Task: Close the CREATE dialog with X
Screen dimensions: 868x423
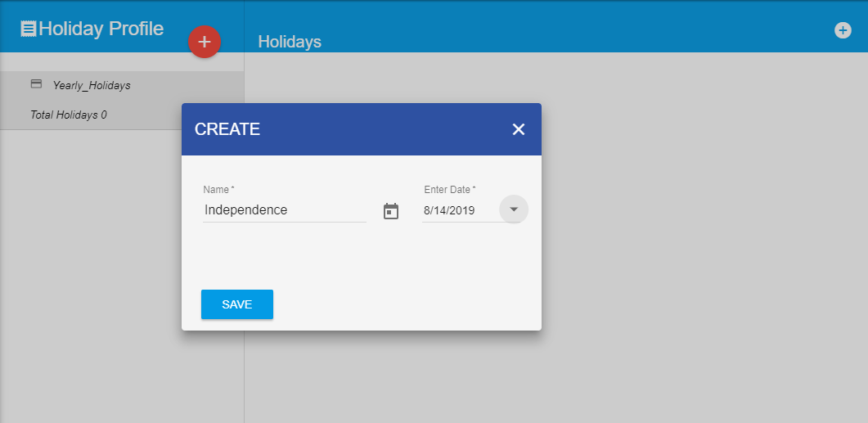Action: tap(519, 129)
